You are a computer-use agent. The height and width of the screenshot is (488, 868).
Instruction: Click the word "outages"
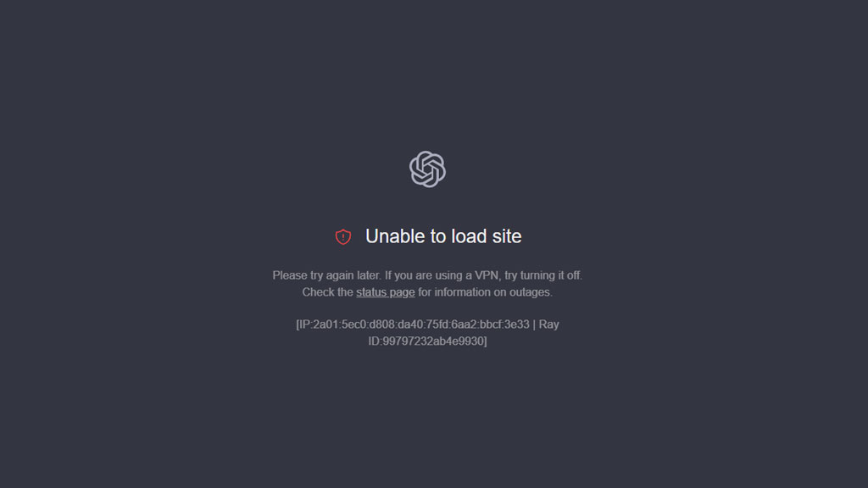(530, 292)
